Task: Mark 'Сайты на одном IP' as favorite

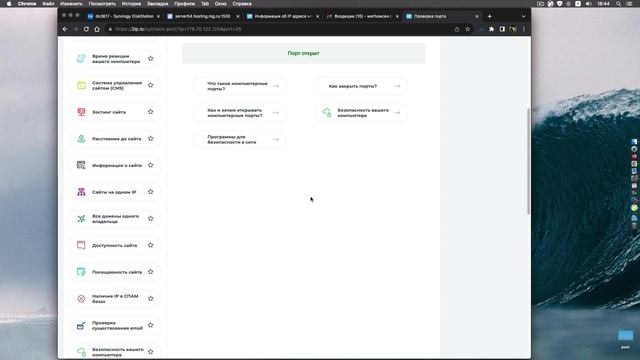Action: pyautogui.click(x=151, y=191)
